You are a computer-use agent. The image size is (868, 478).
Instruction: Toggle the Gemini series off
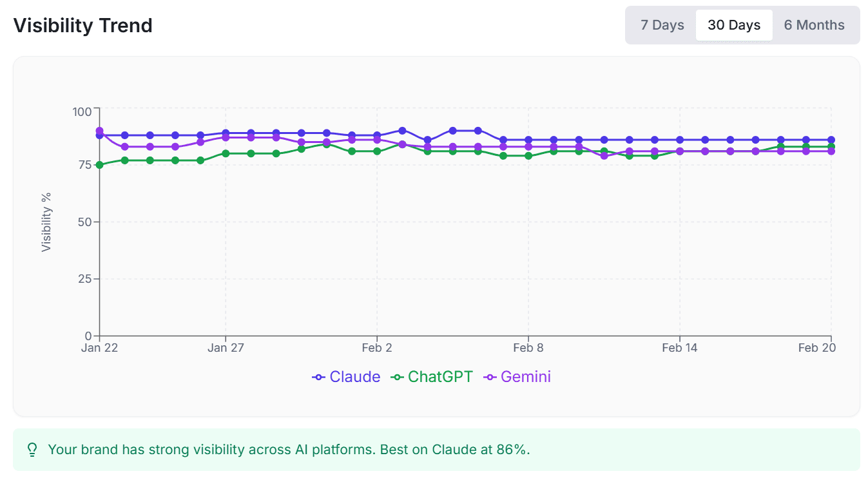(x=526, y=377)
